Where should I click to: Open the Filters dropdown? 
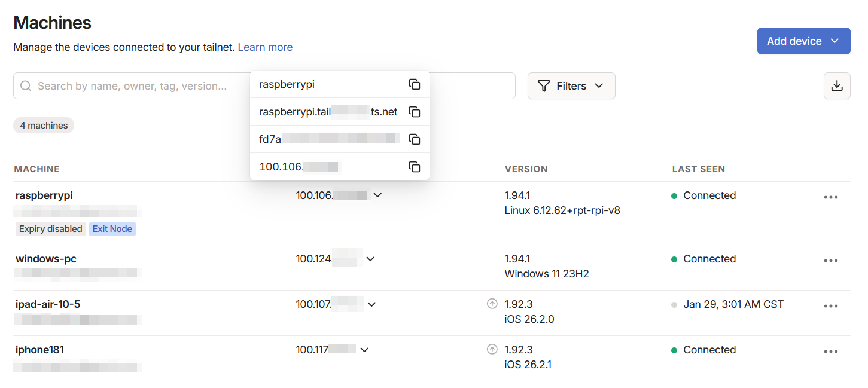coord(571,86)
